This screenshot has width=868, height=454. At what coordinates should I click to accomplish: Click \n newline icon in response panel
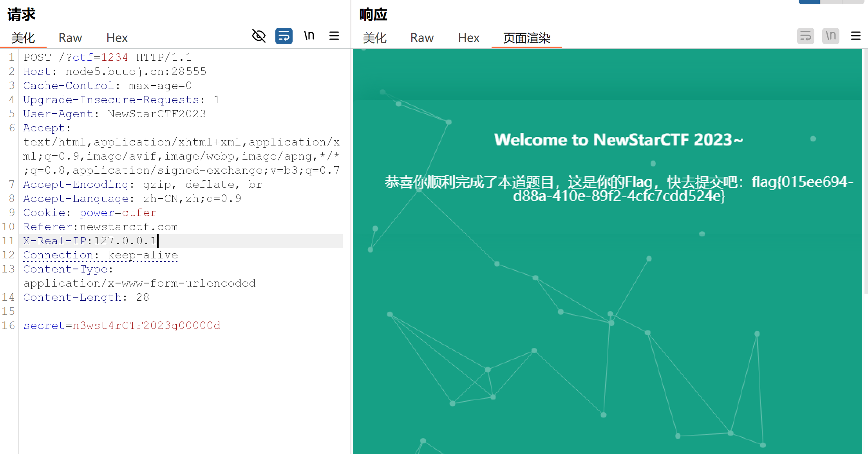[x=830, y=36]
